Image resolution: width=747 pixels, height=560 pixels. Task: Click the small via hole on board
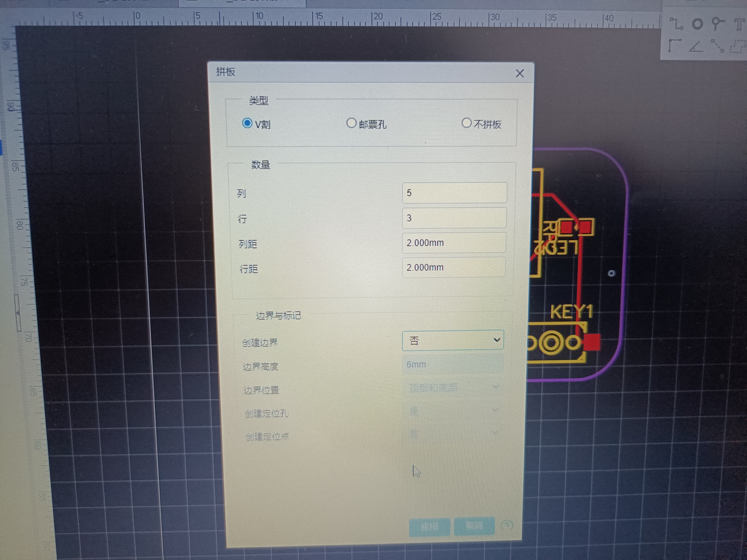tap(612, 273)
